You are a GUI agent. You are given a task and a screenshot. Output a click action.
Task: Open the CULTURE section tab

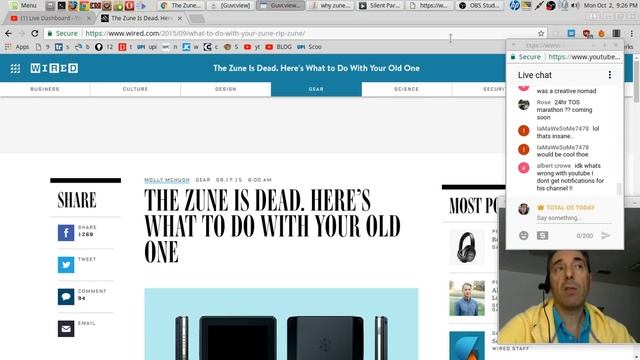pos(135,89)
